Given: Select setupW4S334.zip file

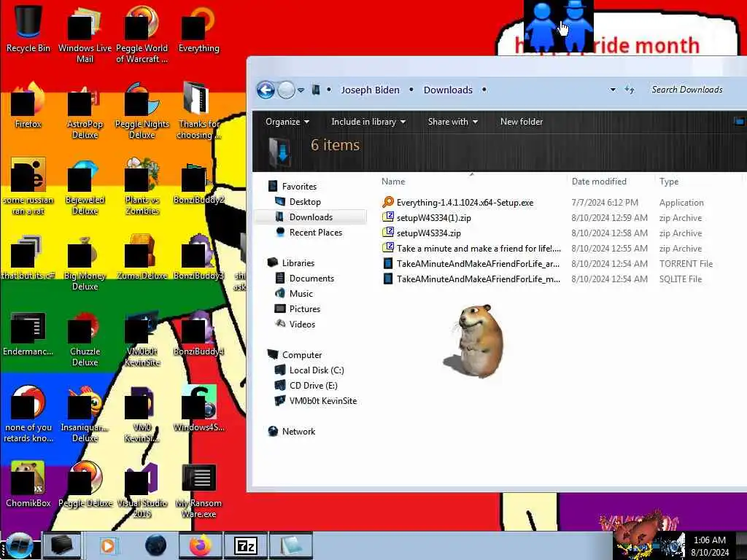Looking at the screenshot, I should [422, 233].
